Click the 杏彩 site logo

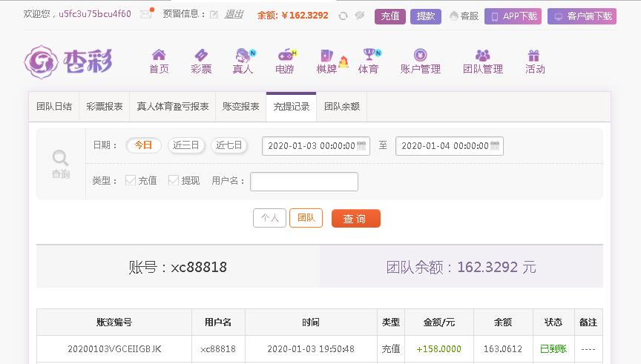coord(68,62)
